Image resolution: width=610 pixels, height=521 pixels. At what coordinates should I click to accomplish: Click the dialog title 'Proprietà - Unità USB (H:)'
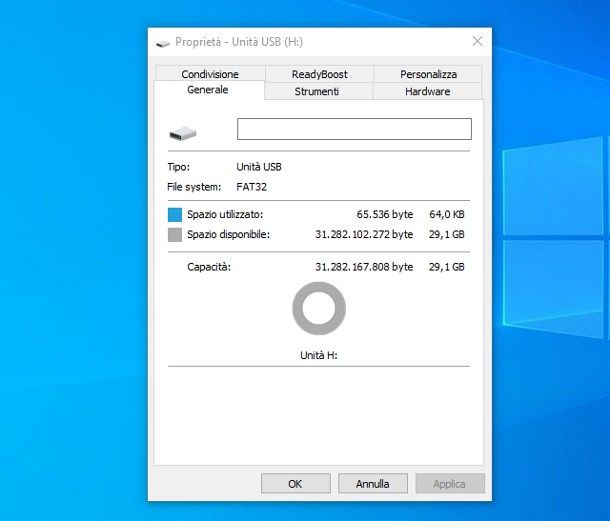point(239,42)
